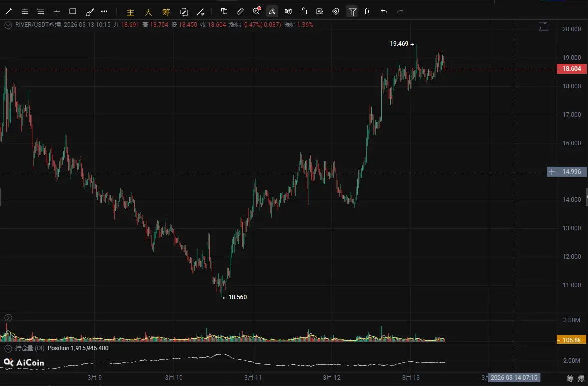Image resolution: width=588 pixels, height=386 pixels.
Task: Click the 持仓量 (OI) indicator name
Action: click(30, 348)
